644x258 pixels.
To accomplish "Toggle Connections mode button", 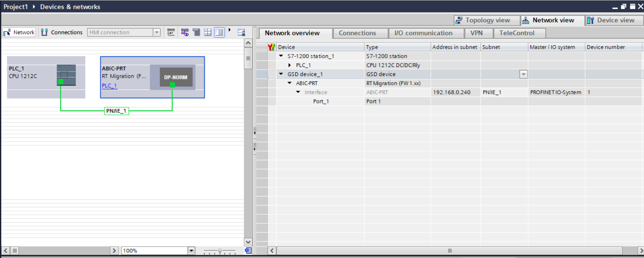I will point(62,32).
